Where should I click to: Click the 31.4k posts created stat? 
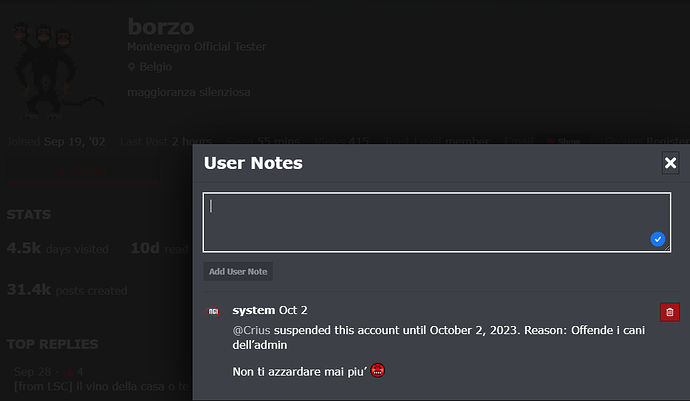(x=67, y=290)
